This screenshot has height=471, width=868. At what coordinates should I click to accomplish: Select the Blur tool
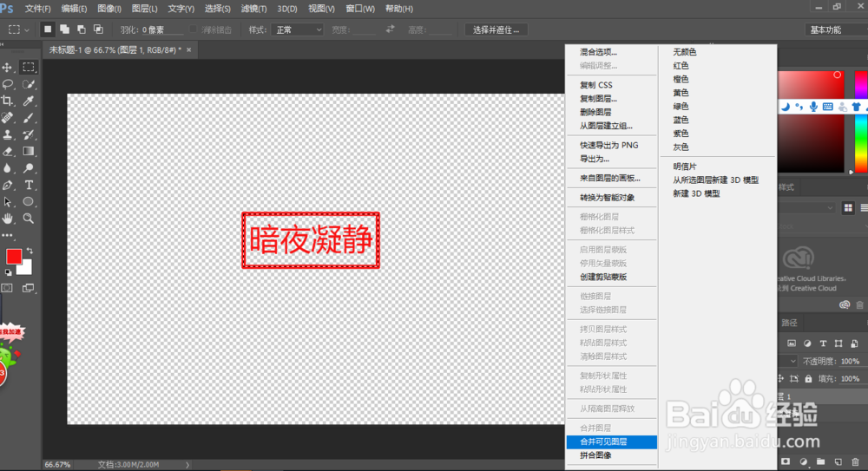(x=7, y=167)
